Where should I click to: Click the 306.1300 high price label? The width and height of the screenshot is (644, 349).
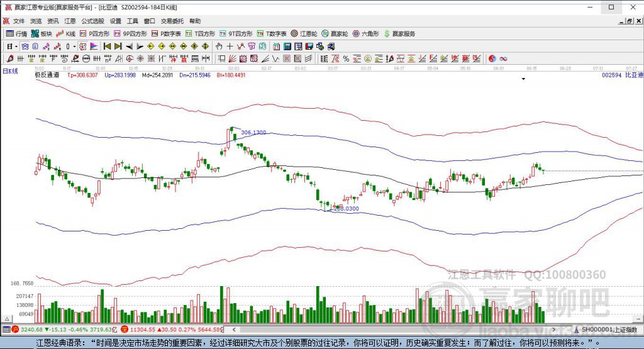click(x=253, y=132)
